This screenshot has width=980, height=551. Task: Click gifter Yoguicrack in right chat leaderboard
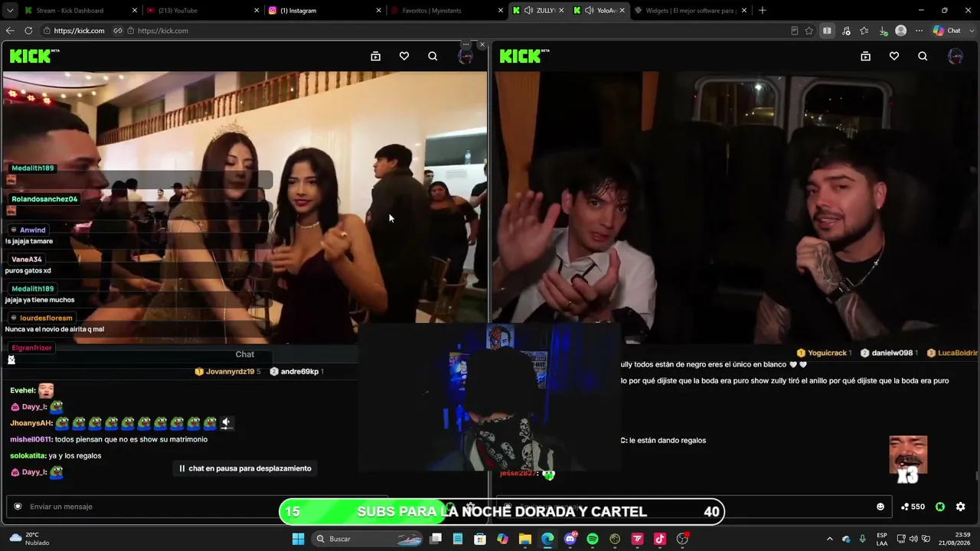827,353
